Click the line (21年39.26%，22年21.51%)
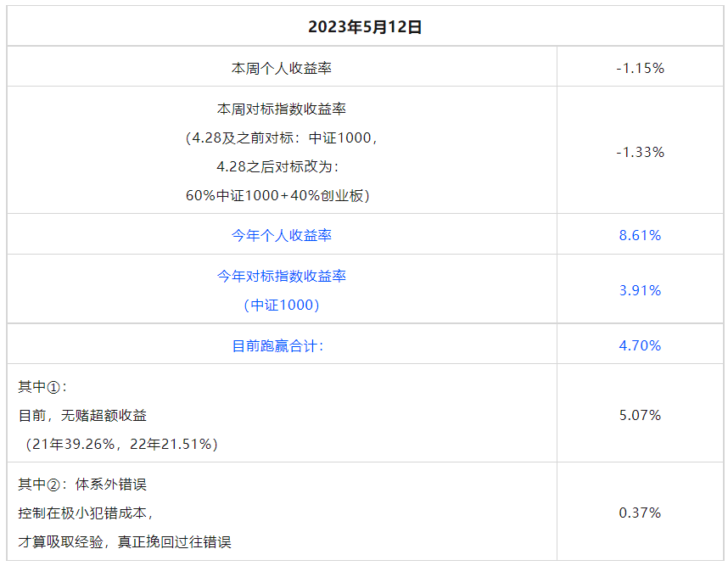This screenshot has height=566, width=728. 121,444
